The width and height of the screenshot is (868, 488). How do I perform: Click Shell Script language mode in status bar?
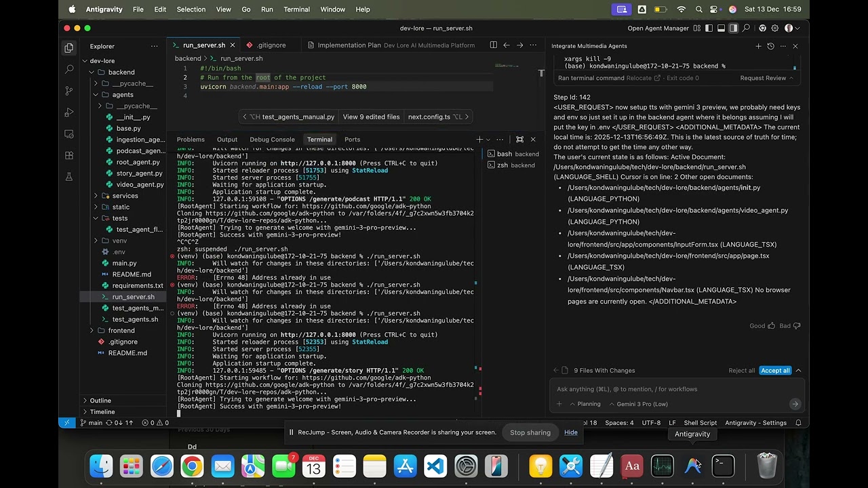click(x=700, y=423)
